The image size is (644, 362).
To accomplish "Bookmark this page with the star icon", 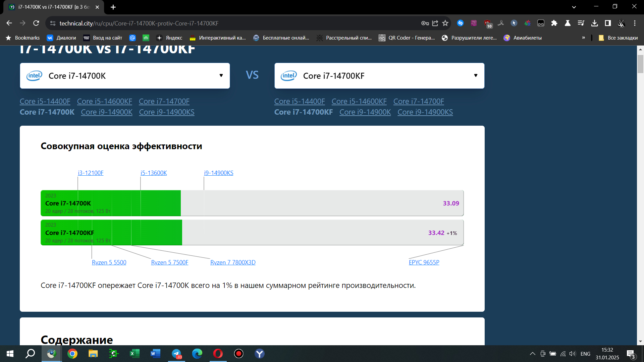I will 445,23.
